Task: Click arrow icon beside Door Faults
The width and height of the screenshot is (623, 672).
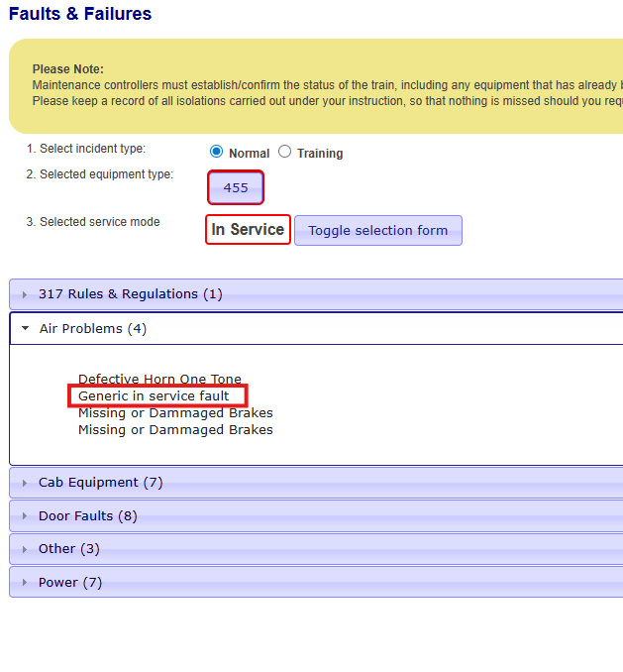Action: [x=25, y=516]
